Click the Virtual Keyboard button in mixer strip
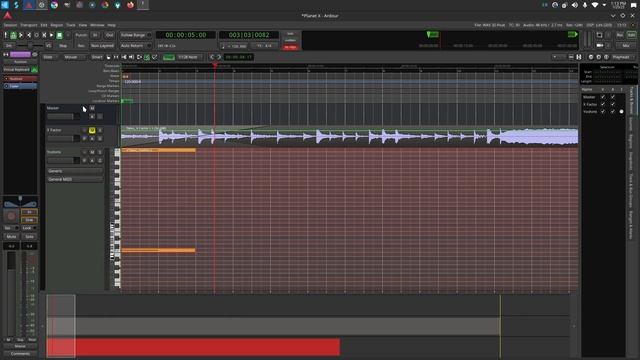This screenshot has width=640, height=360. click(17, 70)
